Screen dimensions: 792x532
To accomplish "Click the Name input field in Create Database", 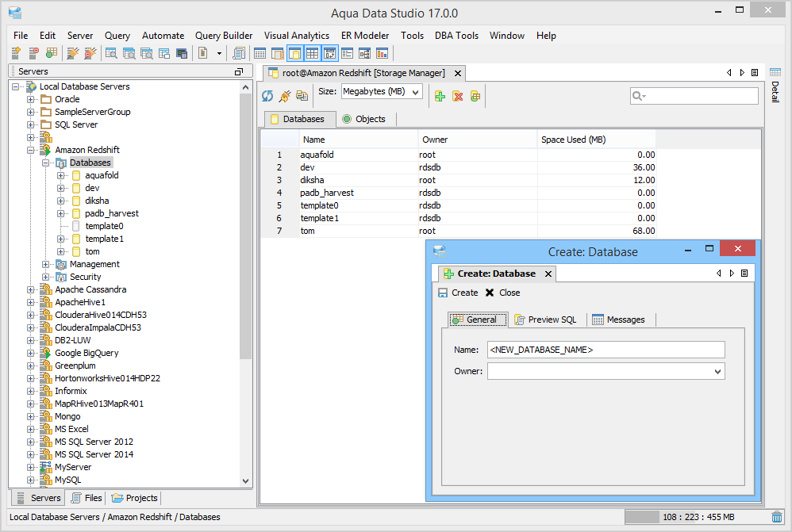I will pyautogui.click(x=606, y=350).
